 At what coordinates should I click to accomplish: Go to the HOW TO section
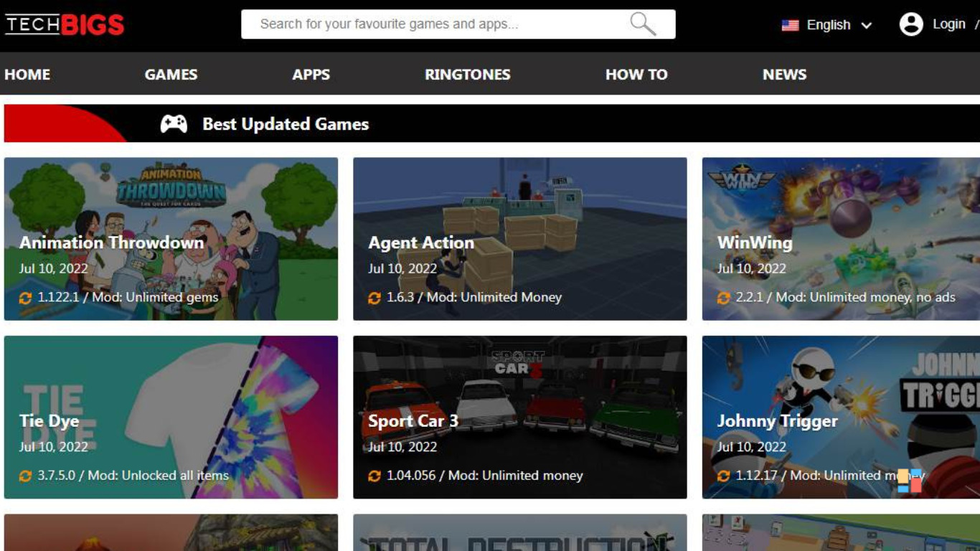pyautogui.click(x=636, y=74)
